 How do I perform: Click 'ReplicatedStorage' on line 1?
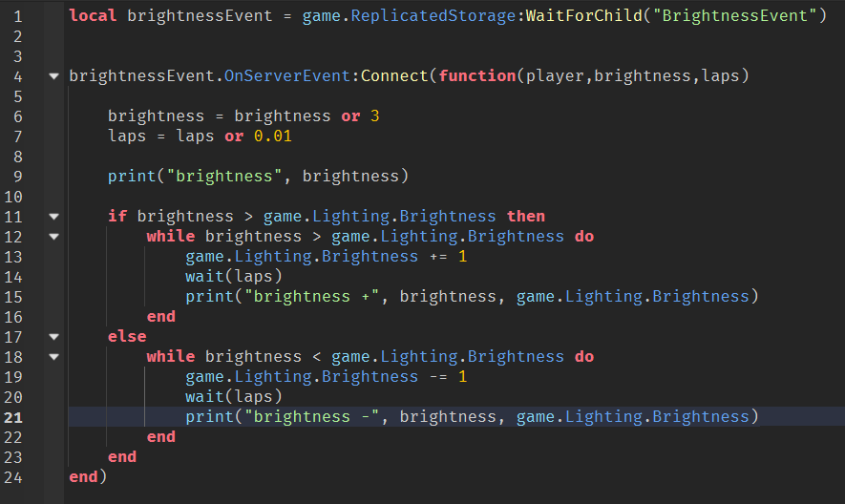(x=433, y=15)
